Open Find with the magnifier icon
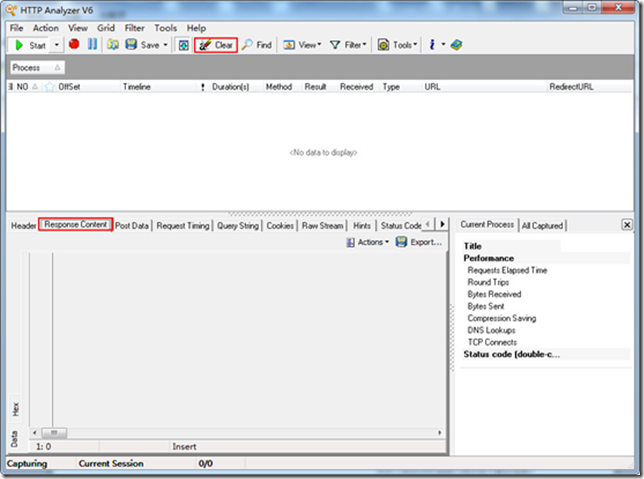Viewport: 644px width, 479px height. coord(257,45)
